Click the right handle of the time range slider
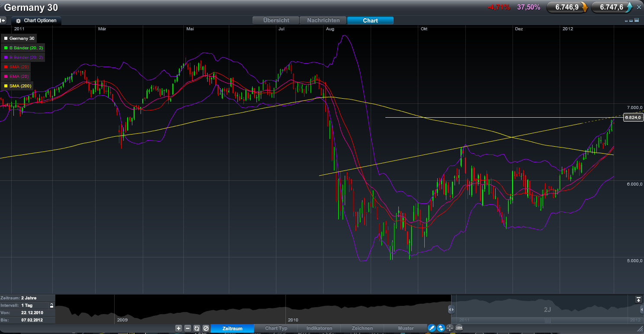 click(x=641, y=309)
